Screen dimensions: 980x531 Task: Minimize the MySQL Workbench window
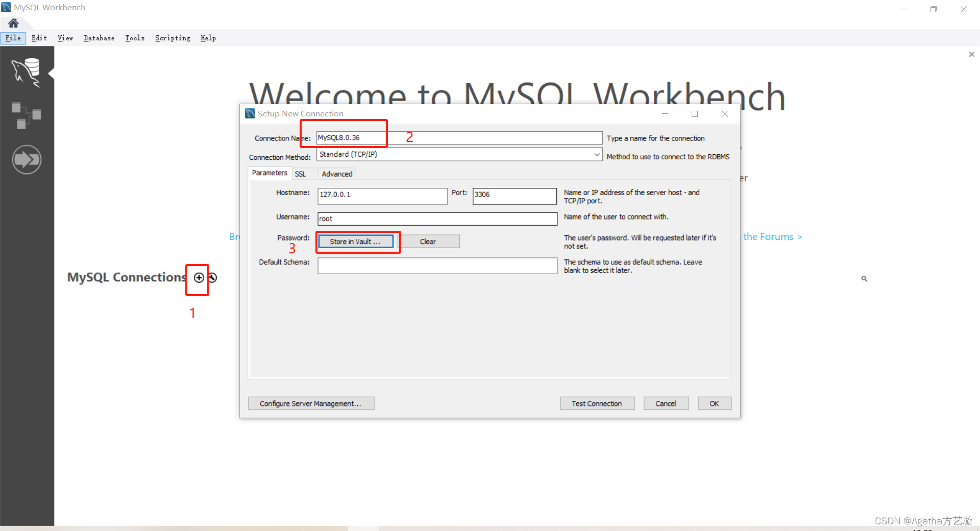pos(904,9)
